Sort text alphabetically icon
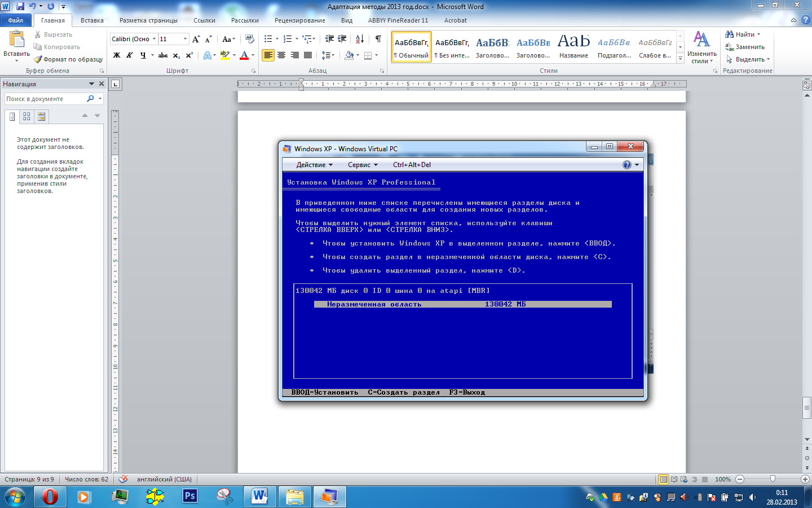812x508 pixels. click(359, 39)
